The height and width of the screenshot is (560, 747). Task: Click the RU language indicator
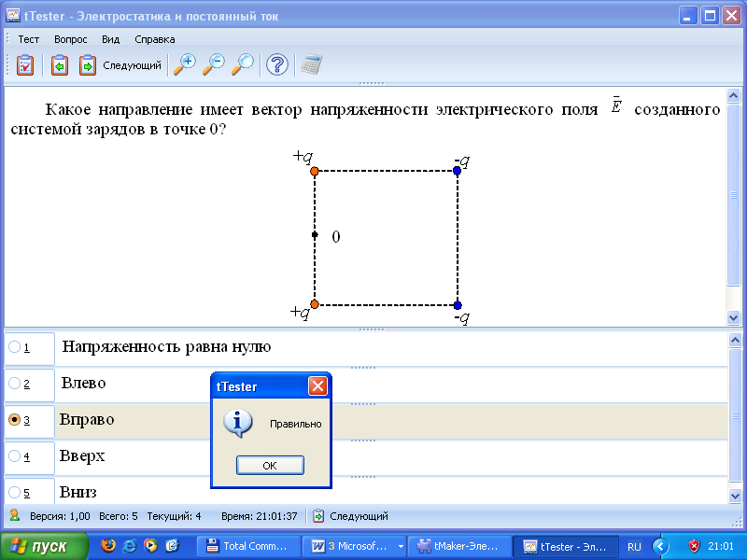634,547
